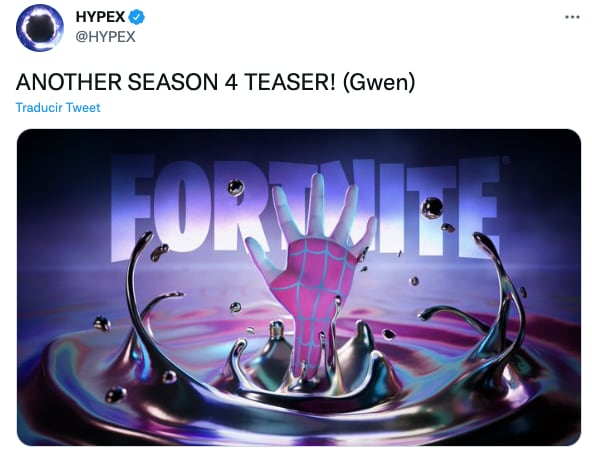Click the ANOTHER SEASON 4 TEASER text

point(176,82)
